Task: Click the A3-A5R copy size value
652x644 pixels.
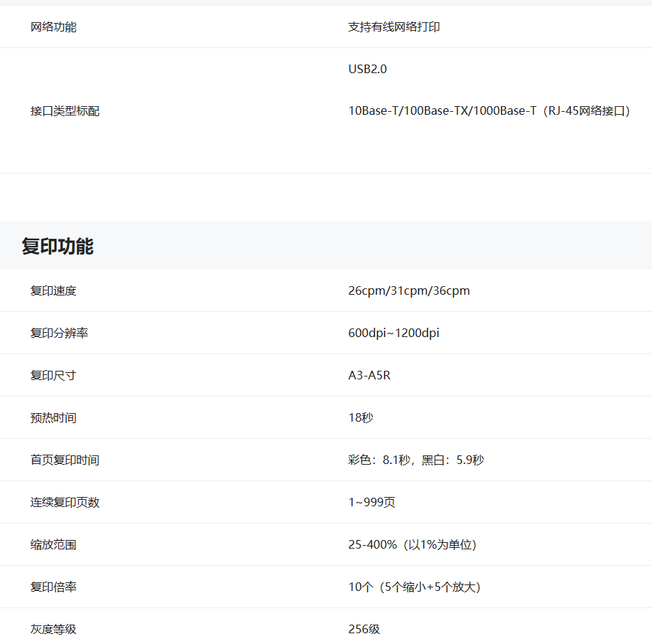Action: point(369,376)
